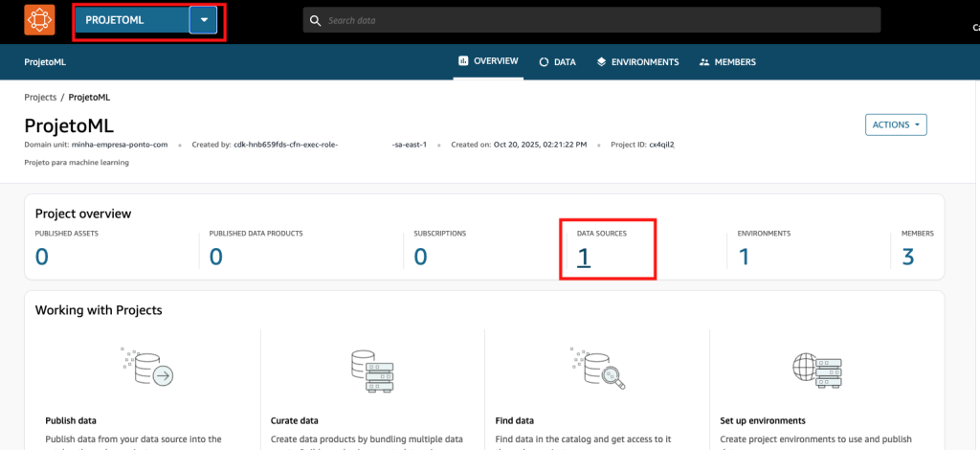
Task: Go to Projects in the breadcrumb
Action: click(x=40, y=98)
